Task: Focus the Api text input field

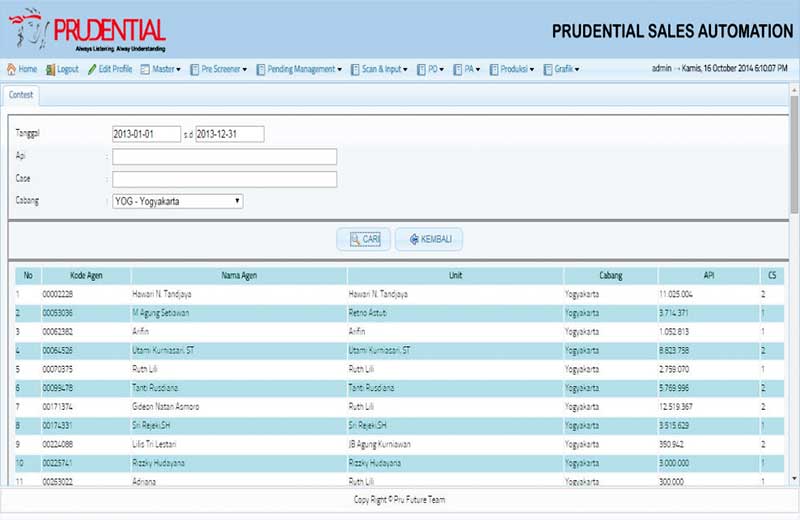Action: pos(224,157)
